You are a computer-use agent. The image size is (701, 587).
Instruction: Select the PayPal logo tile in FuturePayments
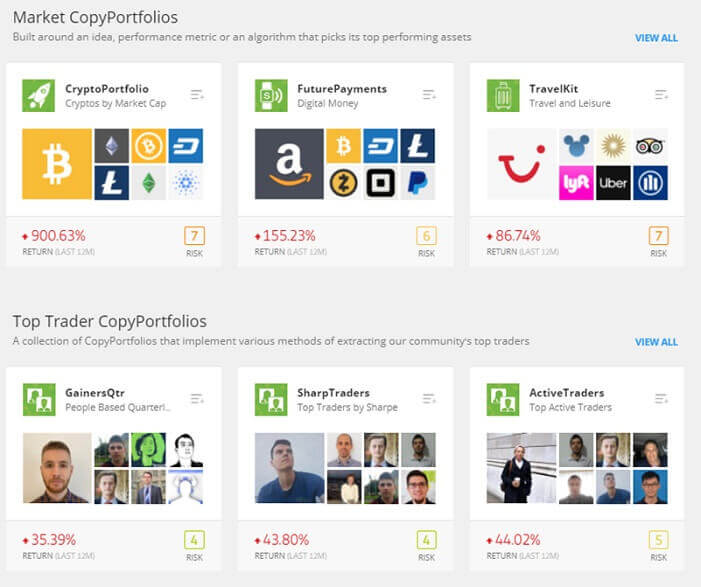[x=418, y=183]
